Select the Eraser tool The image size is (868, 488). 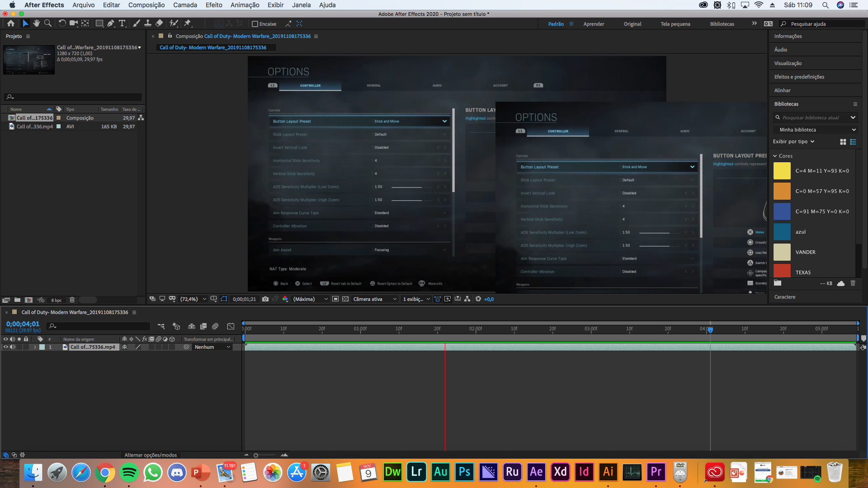(160, 23)
